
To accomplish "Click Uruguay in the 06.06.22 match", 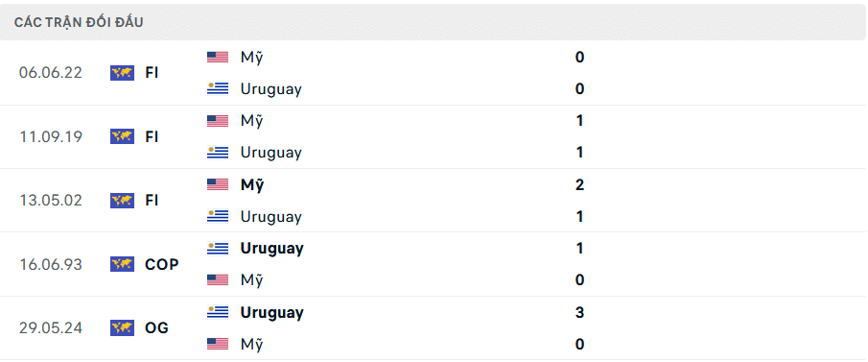I will pos(270,89).
